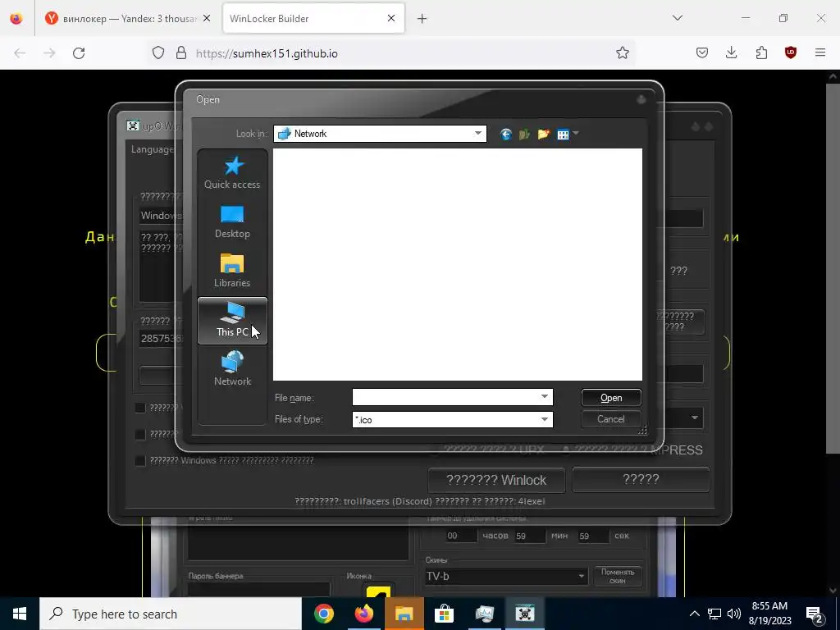This screenshot has height=630, width=840.
Task: Expand the Files of type dropdown arrow
Action: click(x=545, y=419)
